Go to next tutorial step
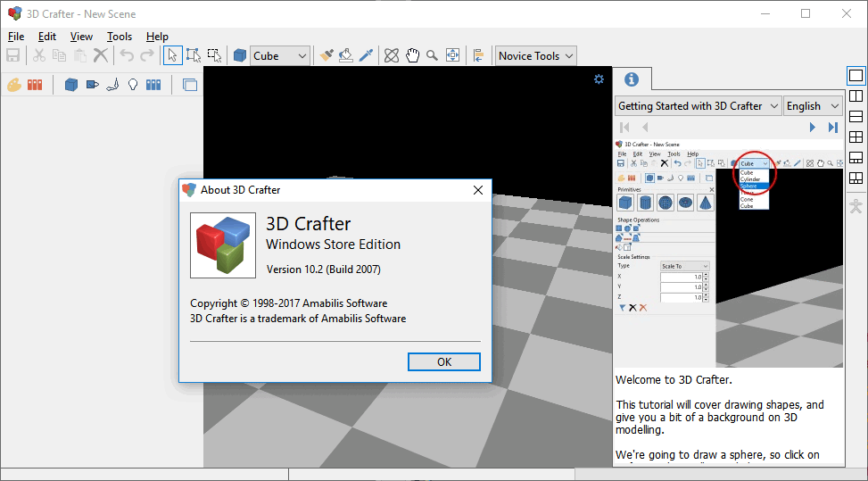The image size is (868, 481). coord(812,128)
